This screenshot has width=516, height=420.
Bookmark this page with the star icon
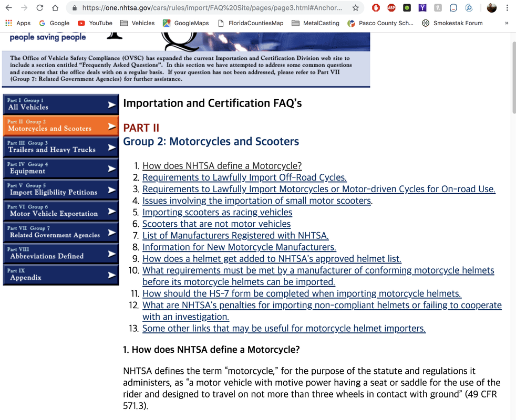click(x=355, y=7)
